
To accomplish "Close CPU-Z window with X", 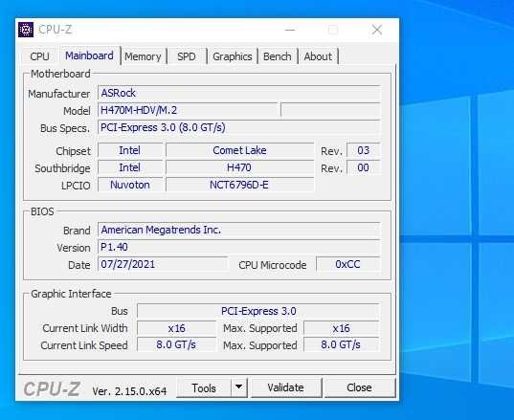I will tap(377, 31).
